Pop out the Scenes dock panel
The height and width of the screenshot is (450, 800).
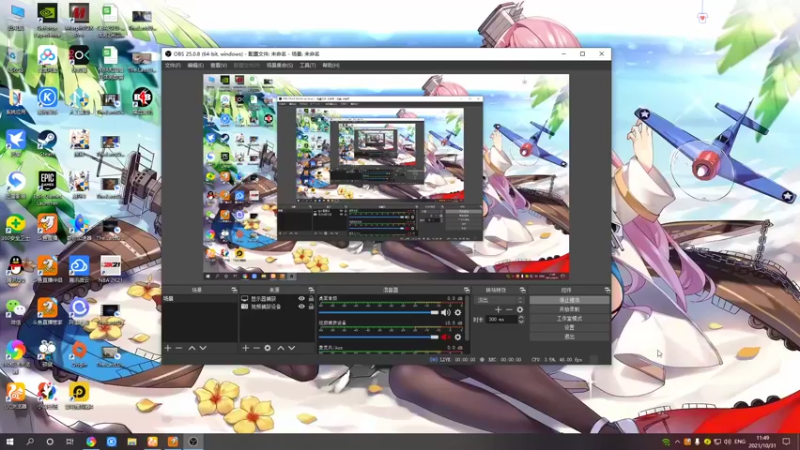[234, 290]
